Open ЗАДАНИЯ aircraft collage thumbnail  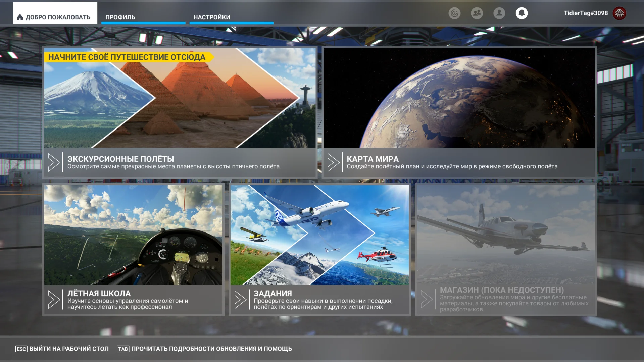319,235
